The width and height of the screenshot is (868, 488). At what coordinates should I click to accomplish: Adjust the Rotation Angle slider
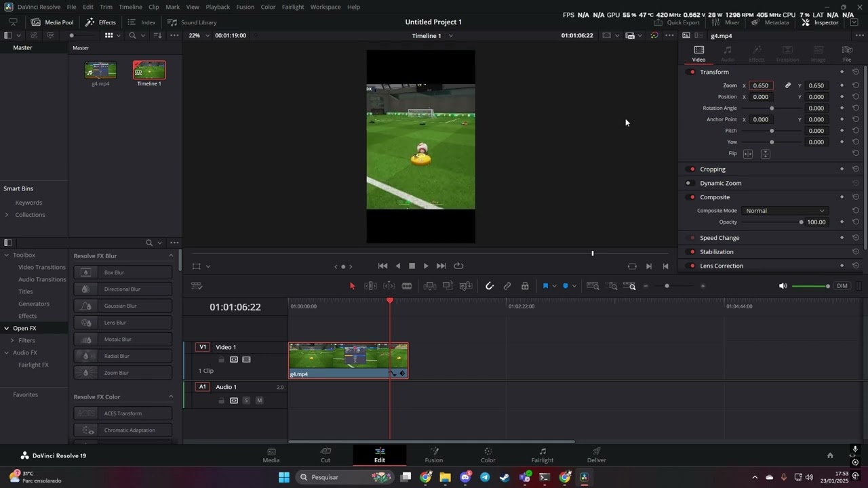click(x=772, y=108)
